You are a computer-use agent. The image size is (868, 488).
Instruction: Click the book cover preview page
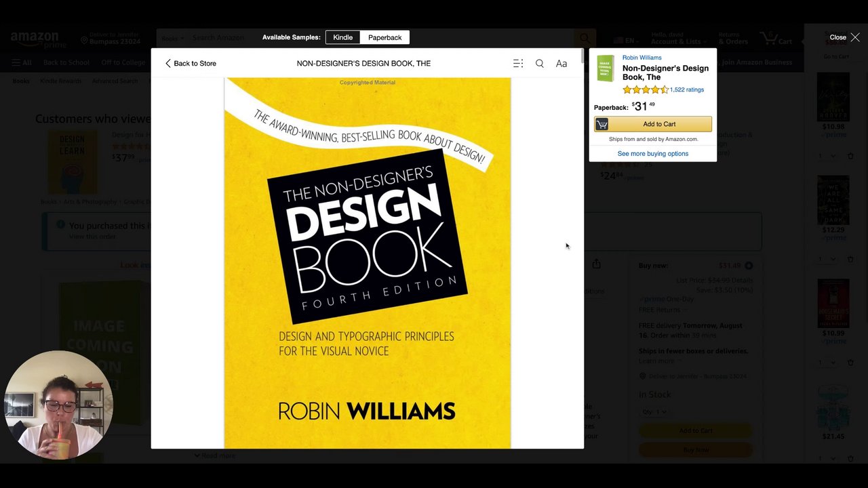[x=368, y=263]
